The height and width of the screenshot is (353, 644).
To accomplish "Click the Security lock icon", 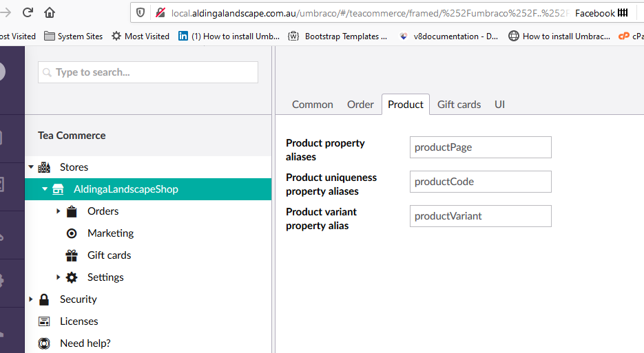I will (x=44, y=299).
